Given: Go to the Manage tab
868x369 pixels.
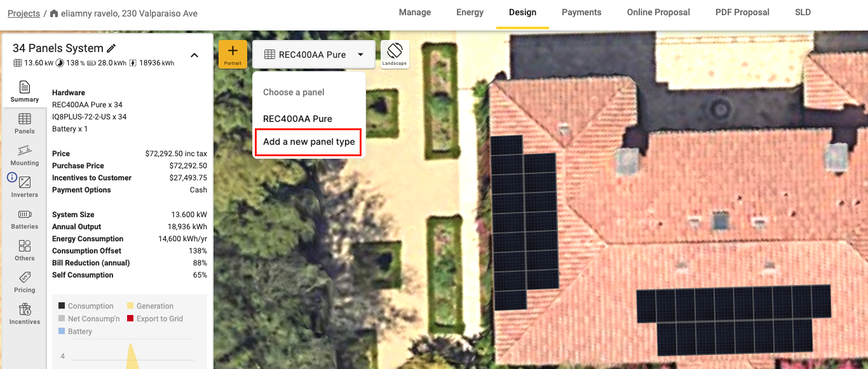Looking at the screenshot, I should pos(415,13).
